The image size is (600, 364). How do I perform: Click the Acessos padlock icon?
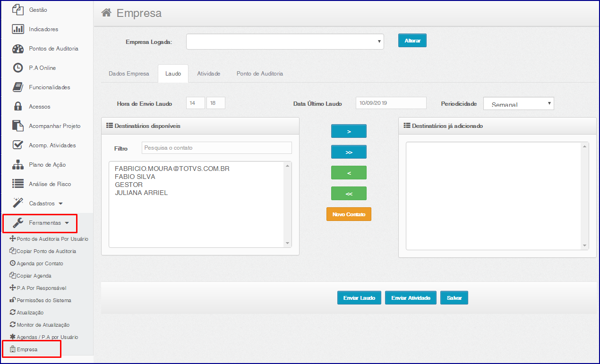18,107
